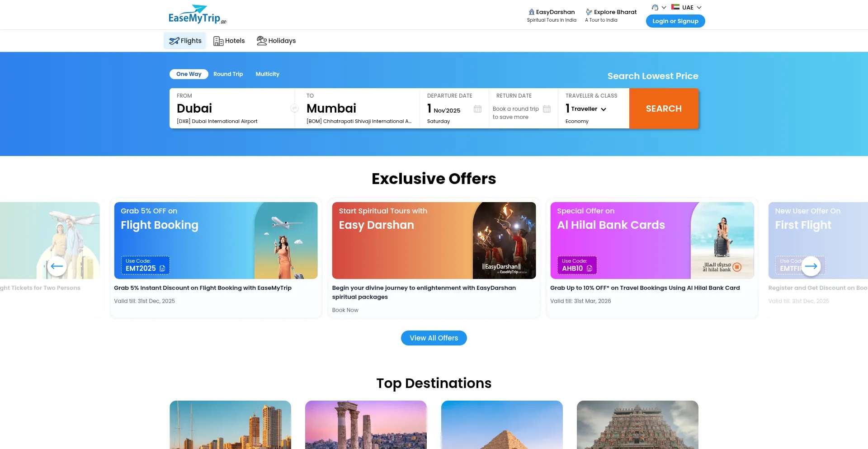The height and width of the screenshot is (449, 868).
Task: Open the Easy Darshan offer banner
Action: [434, 241]
